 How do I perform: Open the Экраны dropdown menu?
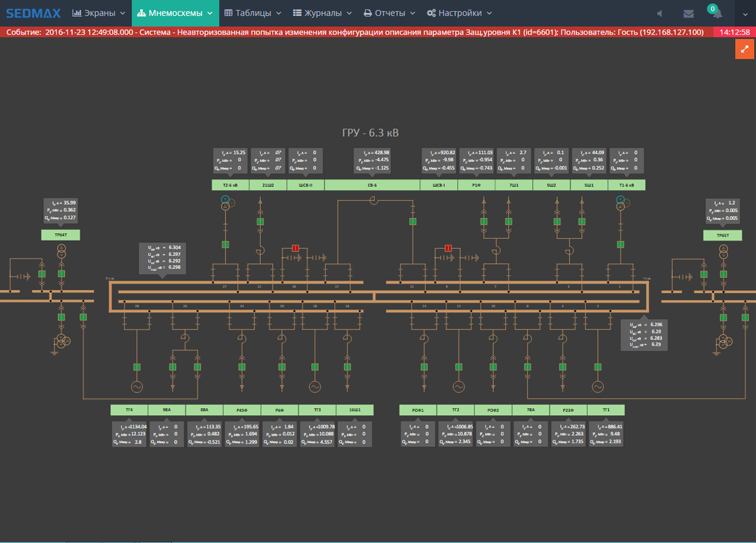(x=99, y=13)
